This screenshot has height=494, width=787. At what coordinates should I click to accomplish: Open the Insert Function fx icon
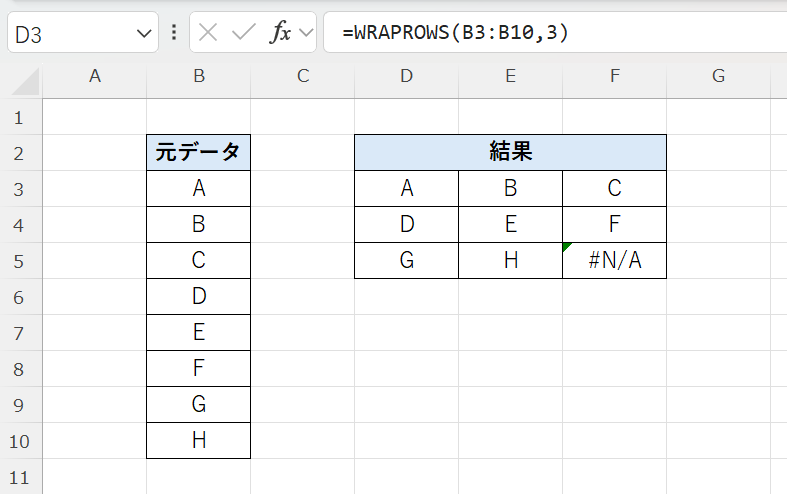pyautogui.click(x=281, y=32)
